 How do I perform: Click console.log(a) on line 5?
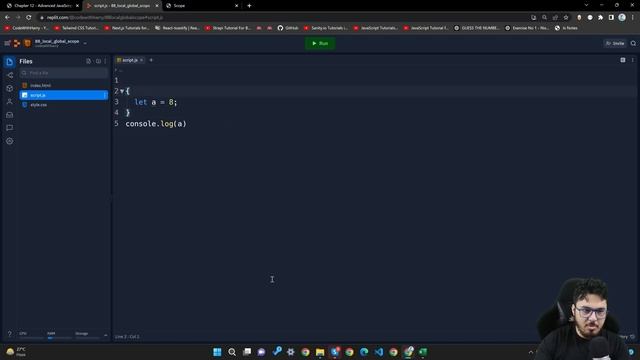156,124
